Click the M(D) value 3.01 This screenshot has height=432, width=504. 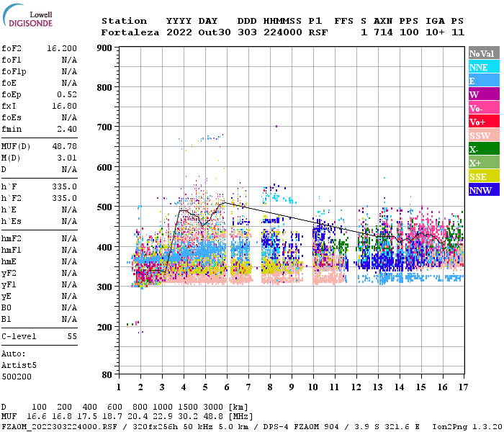click(67, 158)
